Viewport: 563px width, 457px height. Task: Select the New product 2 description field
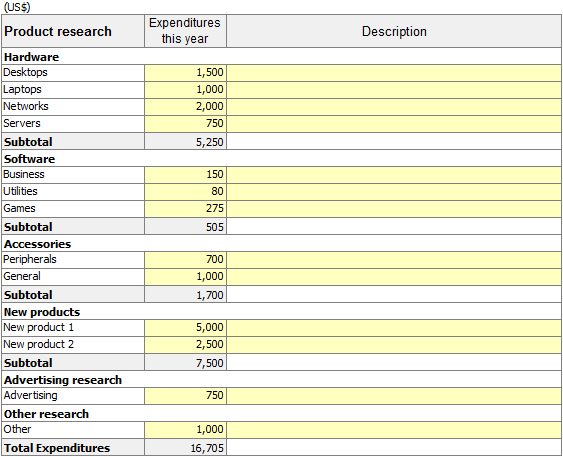(394, 345)
